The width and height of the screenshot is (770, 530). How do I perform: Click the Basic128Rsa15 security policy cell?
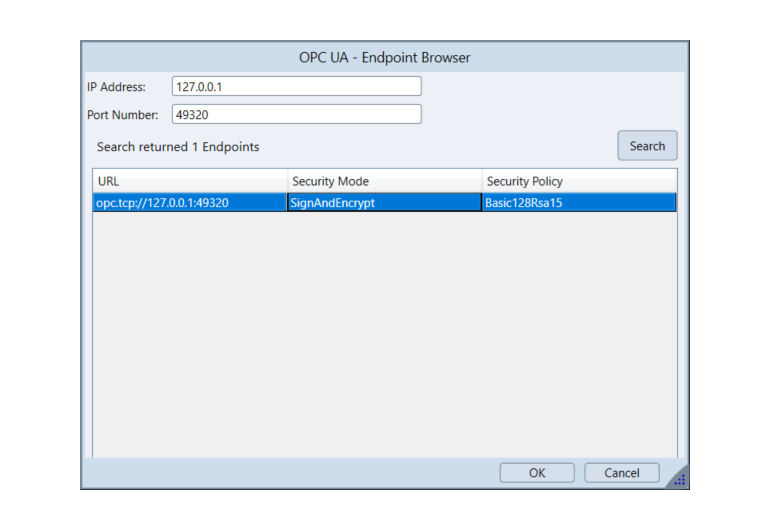pos(578,203)
